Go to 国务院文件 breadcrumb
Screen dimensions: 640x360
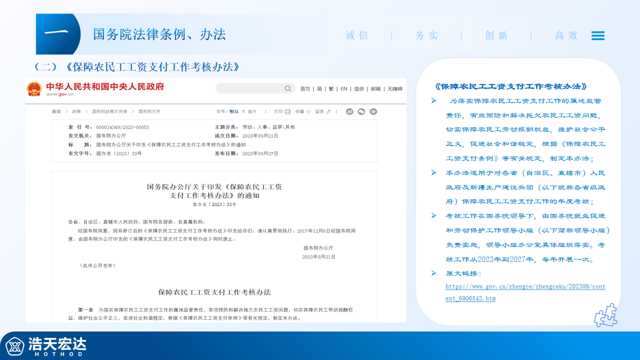[149, 111]
